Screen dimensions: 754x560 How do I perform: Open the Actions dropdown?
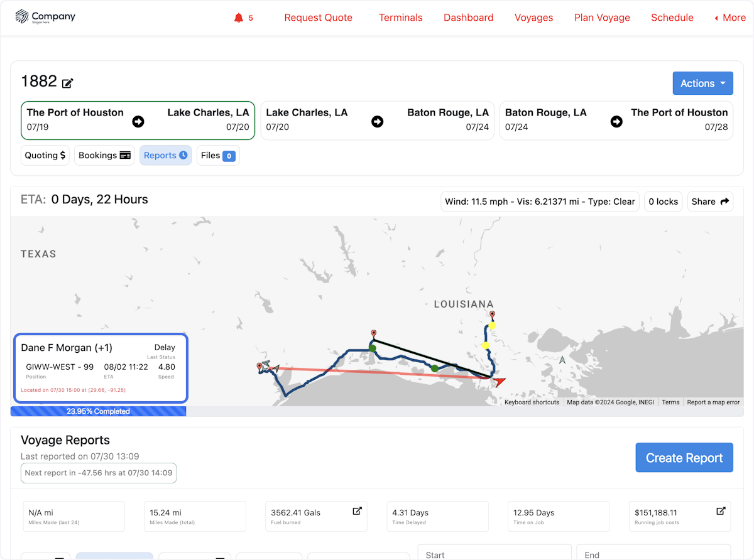click(702, 83)
